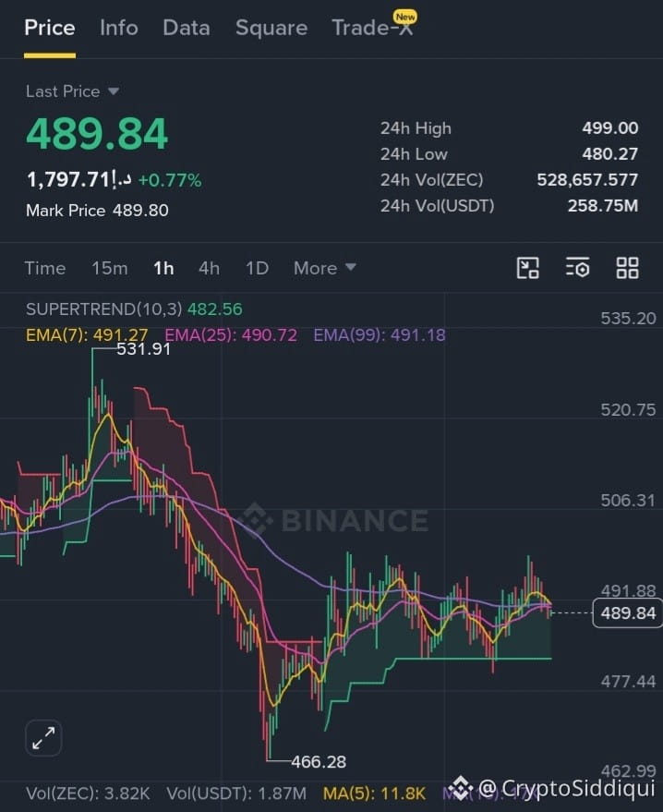Click the EMA(7): 491.27 label

pyautogui.click(x=87, y=335)
